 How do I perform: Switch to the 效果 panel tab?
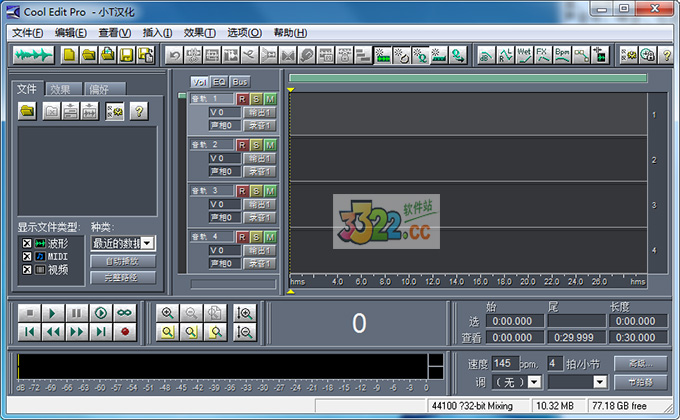pos(63,89)
